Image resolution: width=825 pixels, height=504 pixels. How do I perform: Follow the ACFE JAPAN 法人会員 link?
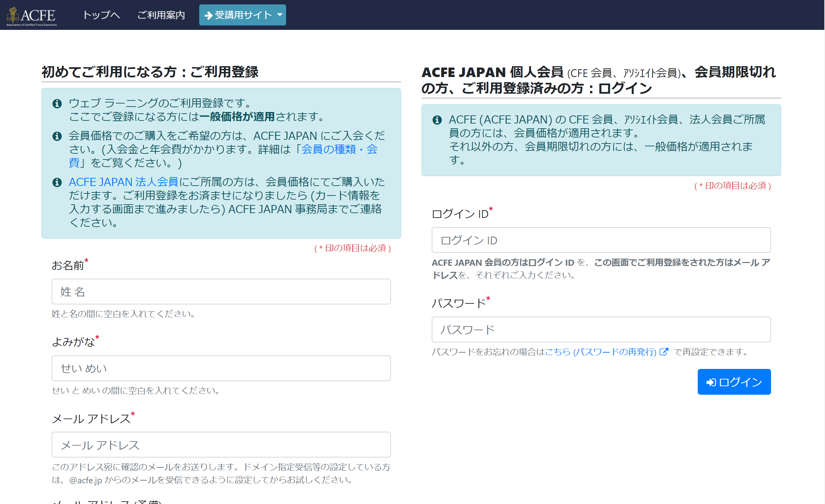point(124,182)
